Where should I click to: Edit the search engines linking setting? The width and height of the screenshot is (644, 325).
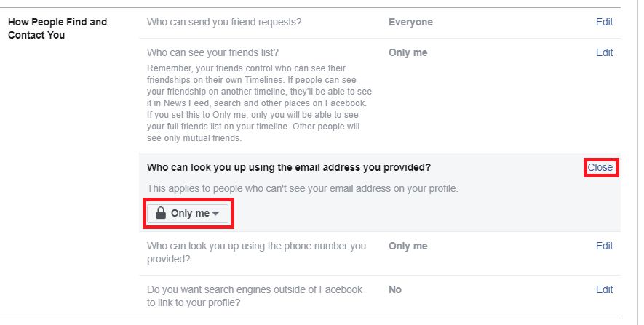point(604,289)
